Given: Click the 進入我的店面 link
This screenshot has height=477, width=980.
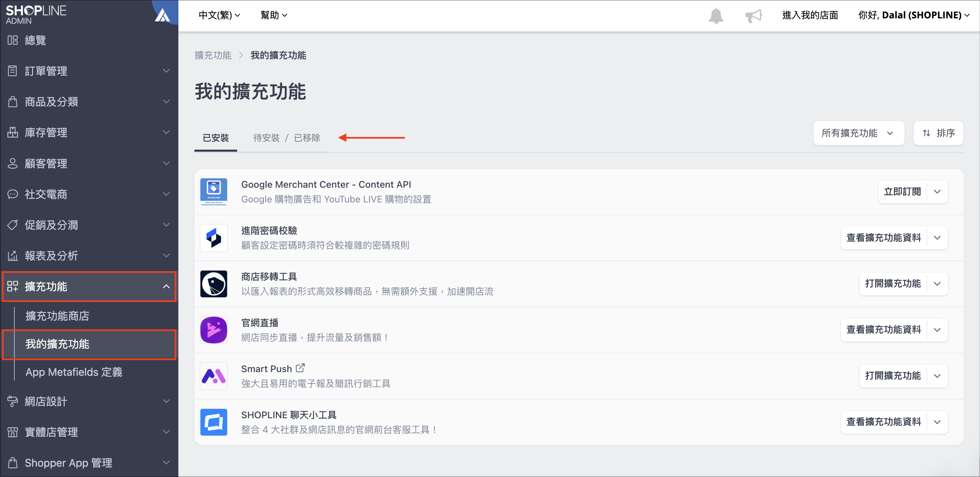Looking at the screenshot, I should (x=810, y=15).
